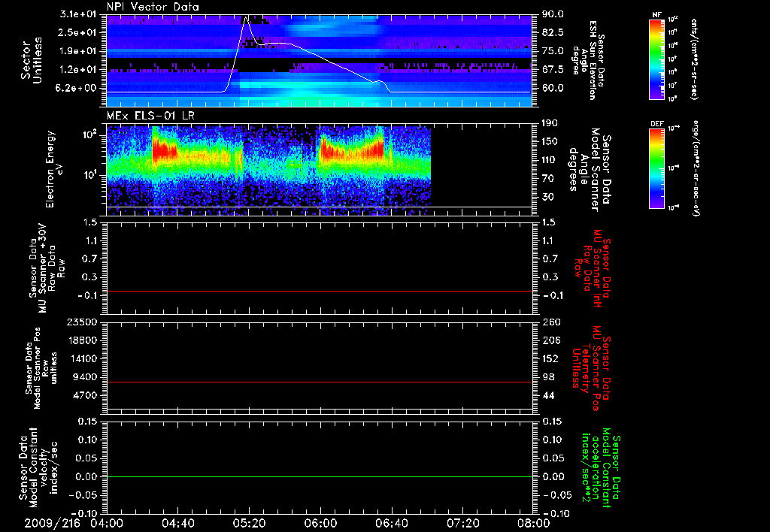Screen dimensions: 770x532
Task: Select the "Electron Energy eV" axis title
Action: pos(54,169)
